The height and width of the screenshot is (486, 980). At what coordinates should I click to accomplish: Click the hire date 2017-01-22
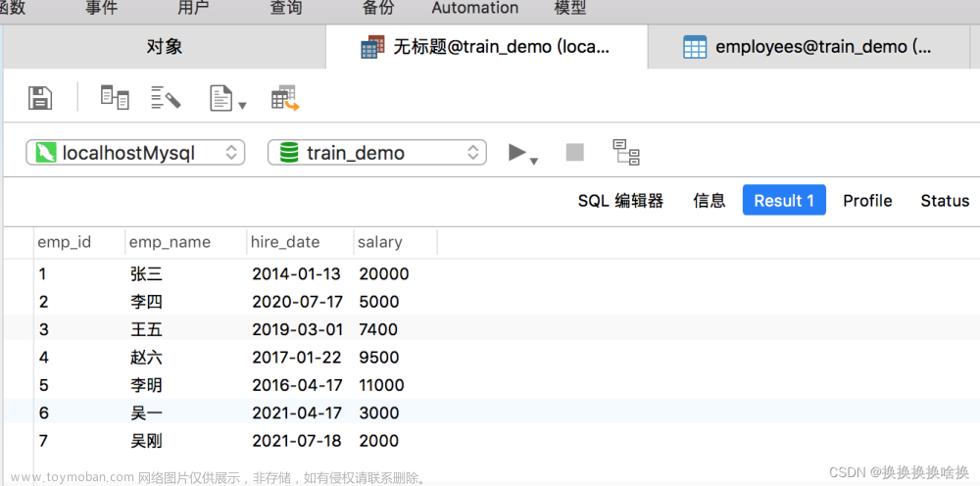pos(297,358)
